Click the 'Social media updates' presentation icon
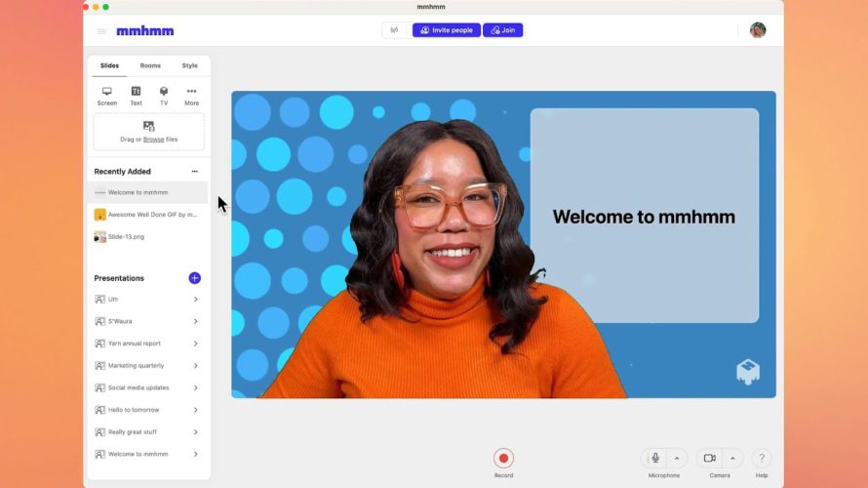 point(99,387)
